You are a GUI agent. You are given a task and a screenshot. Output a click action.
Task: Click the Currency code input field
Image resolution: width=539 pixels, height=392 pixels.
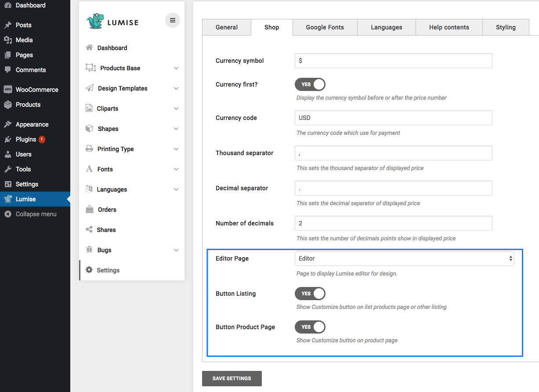tap(393, 118)
